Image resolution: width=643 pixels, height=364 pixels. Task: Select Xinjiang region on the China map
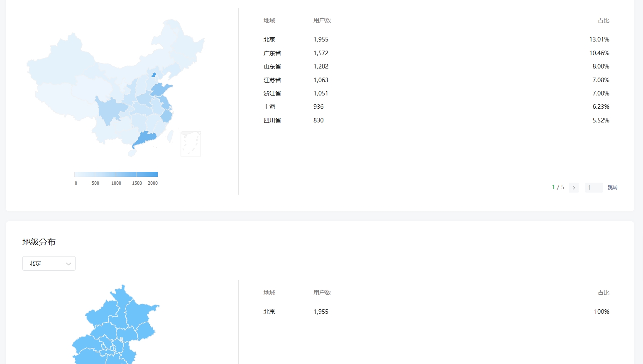point(62,62)
